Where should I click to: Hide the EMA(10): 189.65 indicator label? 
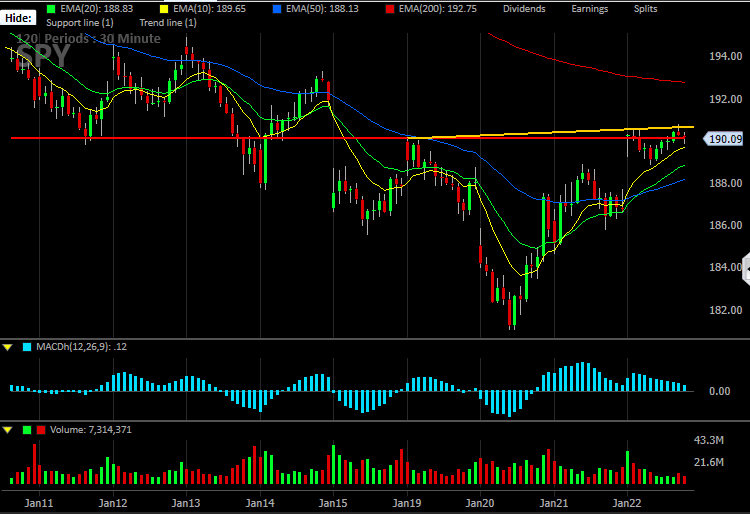coord(210,9)
